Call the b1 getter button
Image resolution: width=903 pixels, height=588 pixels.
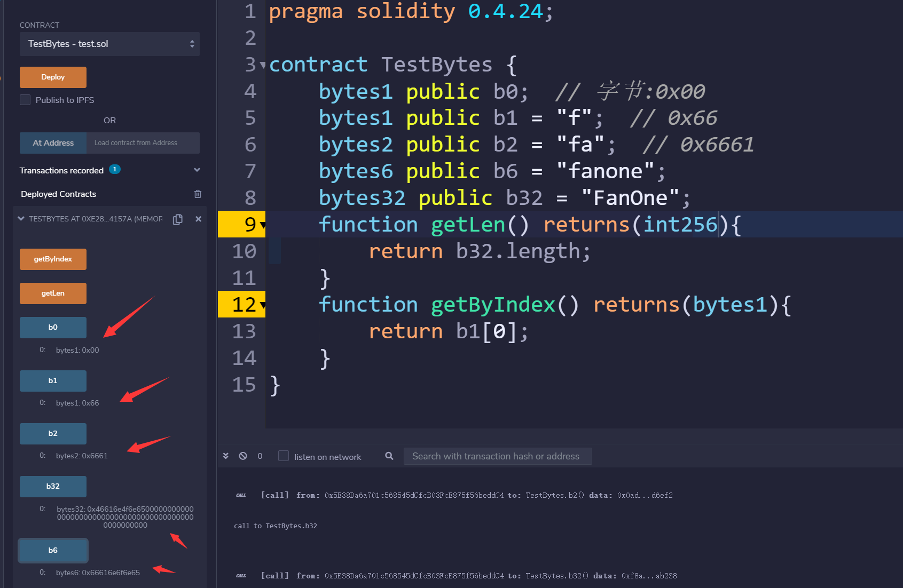tap(53, 381)
